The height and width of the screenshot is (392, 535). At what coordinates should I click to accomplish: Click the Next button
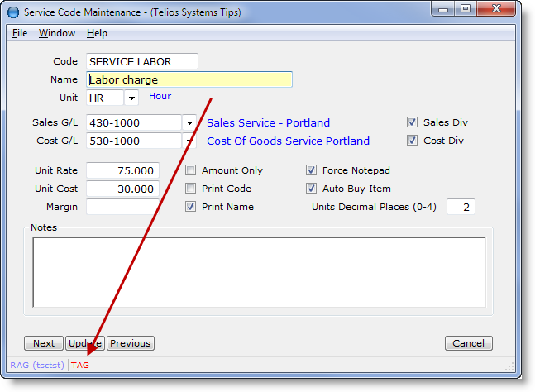44,343
